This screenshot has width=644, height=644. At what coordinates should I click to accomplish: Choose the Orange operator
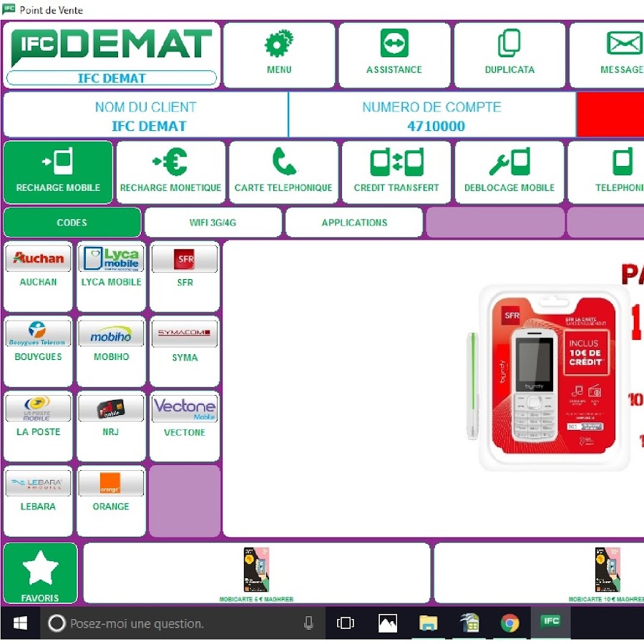(x=112, y=501)
